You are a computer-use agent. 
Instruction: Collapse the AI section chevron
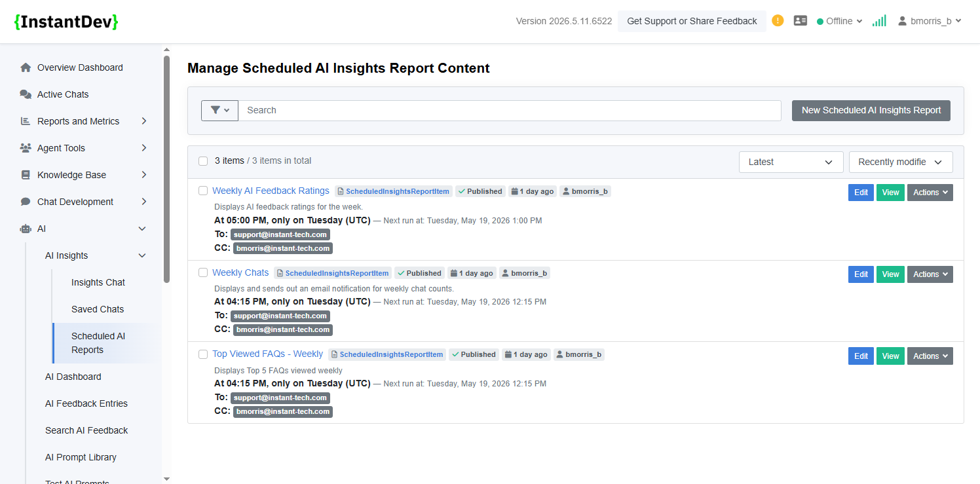[x=142, y=229]
